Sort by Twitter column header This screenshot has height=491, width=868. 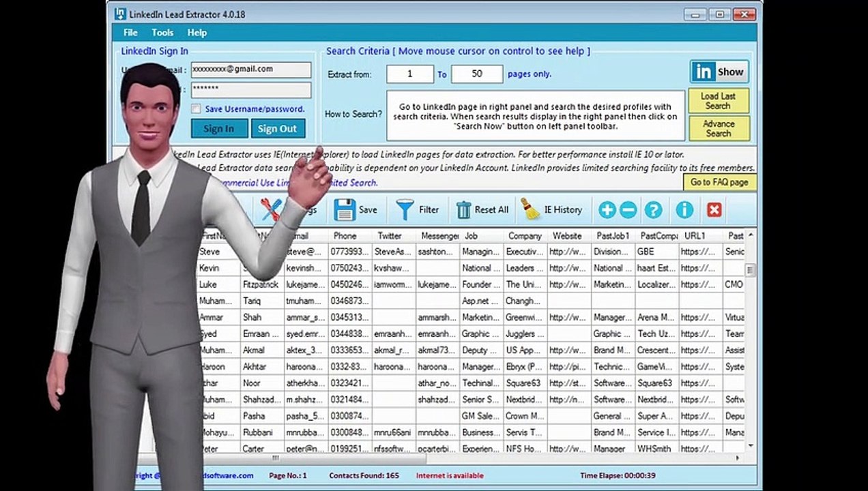[x=394, y=236]
